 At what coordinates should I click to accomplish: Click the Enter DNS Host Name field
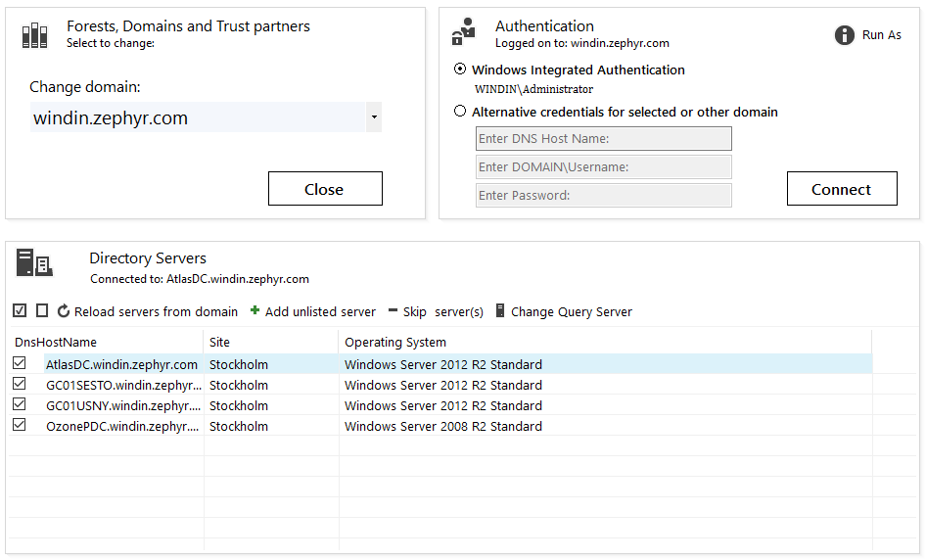click(604, 139)
